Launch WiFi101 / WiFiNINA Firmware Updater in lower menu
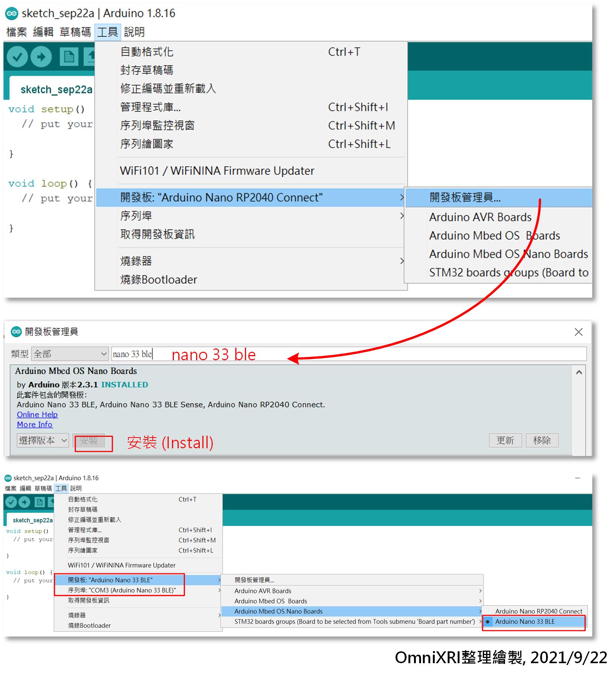 click(138, 565)
